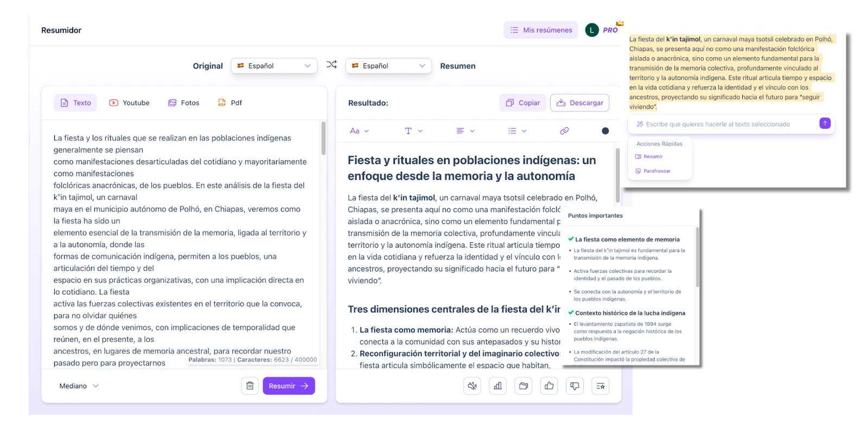Open the original language Español dropdown
Screen dimensions: 868x430
(x=274, y=66)
